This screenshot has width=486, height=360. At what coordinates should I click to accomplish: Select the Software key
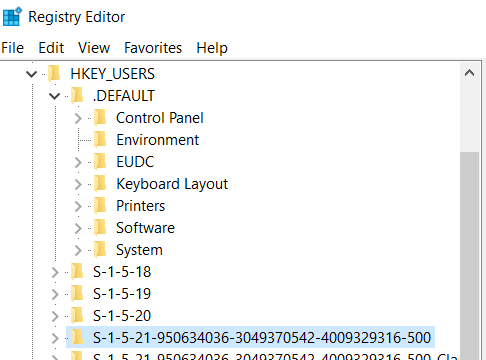coord(145,228)
